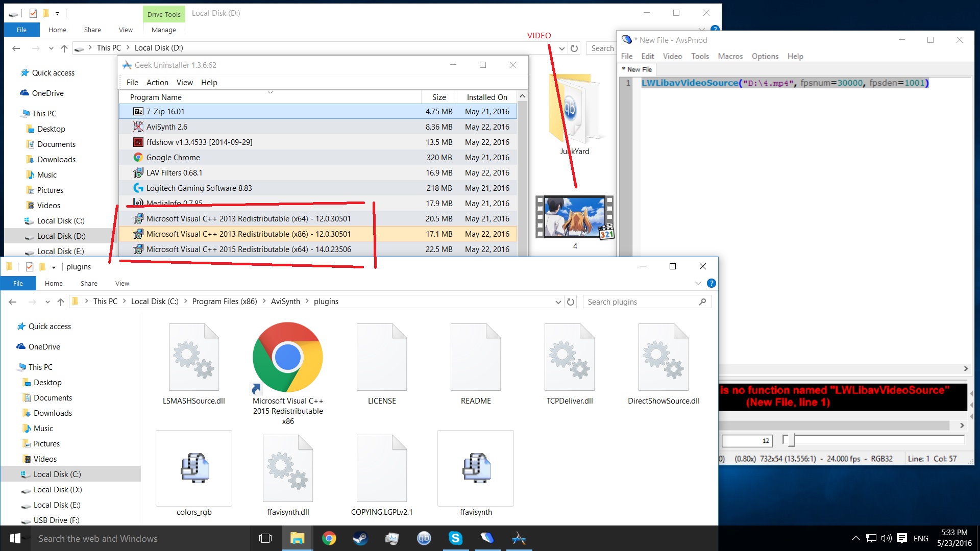This screenshot has height=551, width=980.
Task: Open Manage tab in Local Disk D window
Action: [164, 30]
